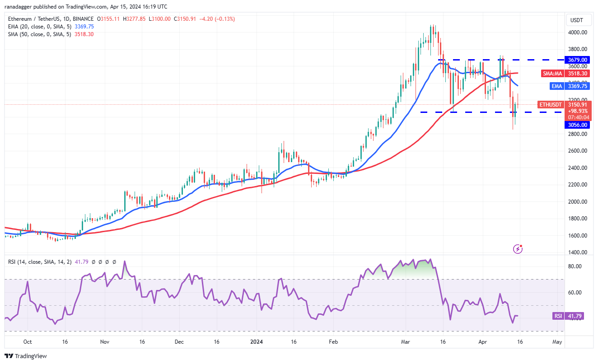Click the purple lightning bolt events icon
This screenshot has height=364, width=598.
pos(518,249)
